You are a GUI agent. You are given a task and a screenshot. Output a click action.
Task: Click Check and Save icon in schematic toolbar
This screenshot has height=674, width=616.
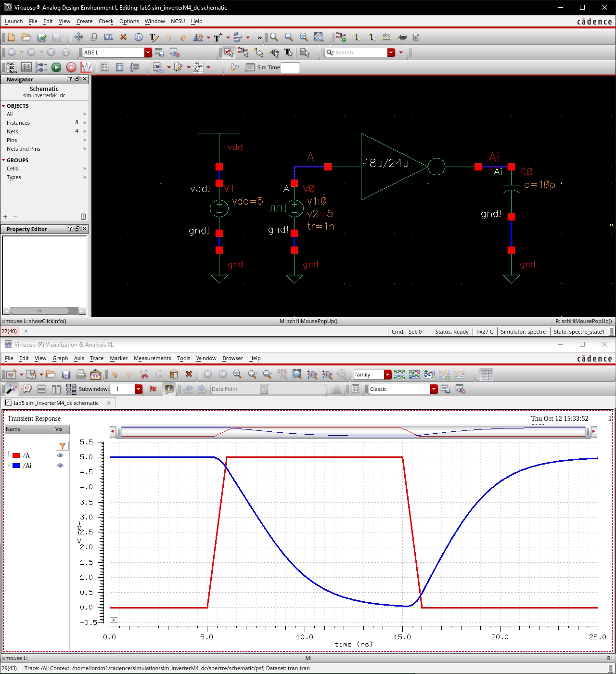tap(42, 37)
